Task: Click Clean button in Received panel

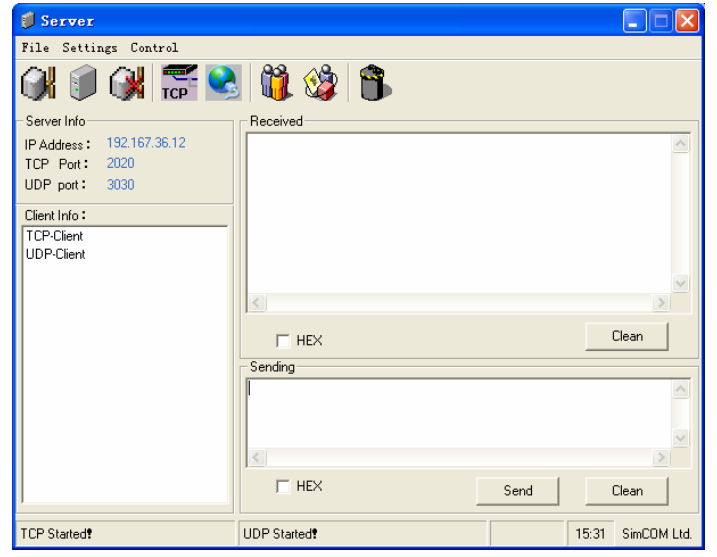Action: (x=627, y=337)
